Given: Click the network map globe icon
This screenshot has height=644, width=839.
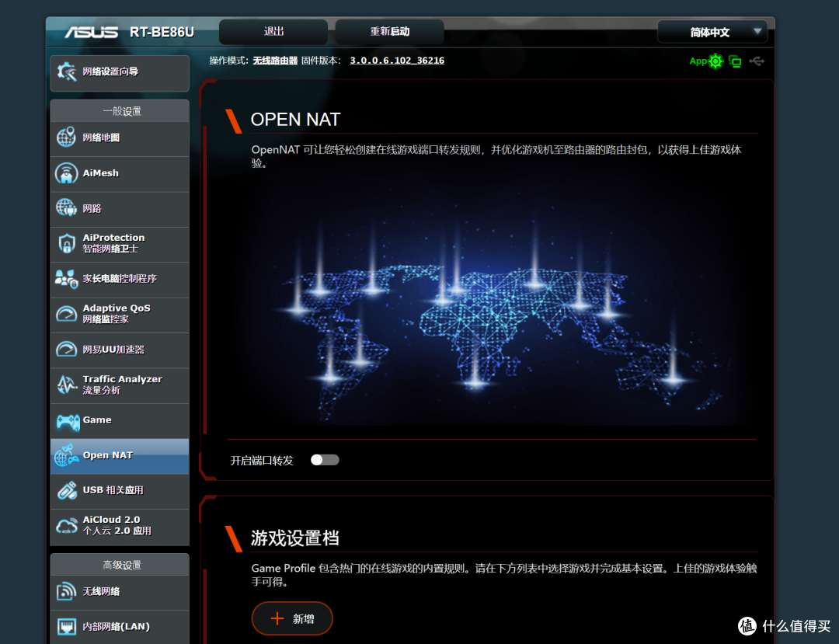Looking at the screenshot, I should click(66, 138).
